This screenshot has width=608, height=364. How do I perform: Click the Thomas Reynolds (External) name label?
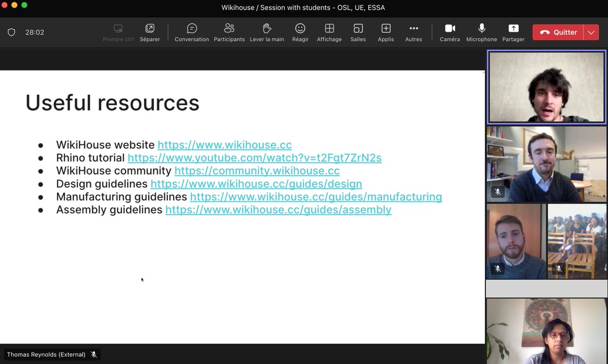(46, 354)
